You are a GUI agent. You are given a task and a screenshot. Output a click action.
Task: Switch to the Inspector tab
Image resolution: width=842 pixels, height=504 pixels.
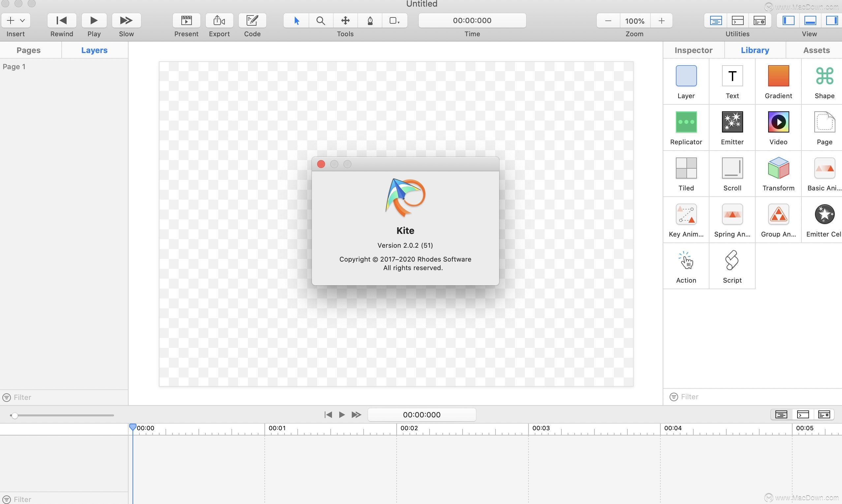coord(693,50)
